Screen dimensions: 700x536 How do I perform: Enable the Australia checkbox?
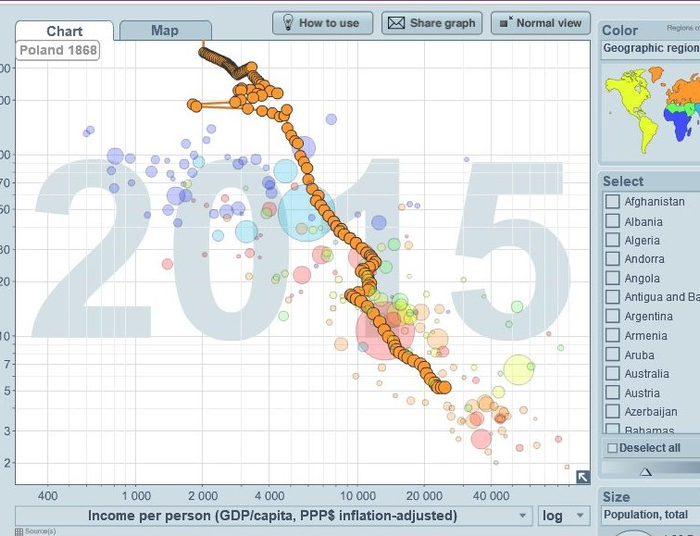(x=612, y=374)
